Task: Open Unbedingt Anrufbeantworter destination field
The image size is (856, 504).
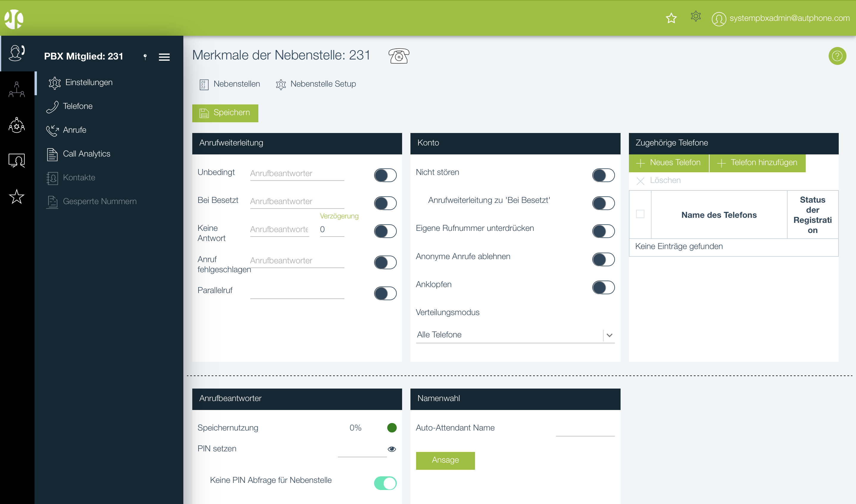Action: click(297, 173)
